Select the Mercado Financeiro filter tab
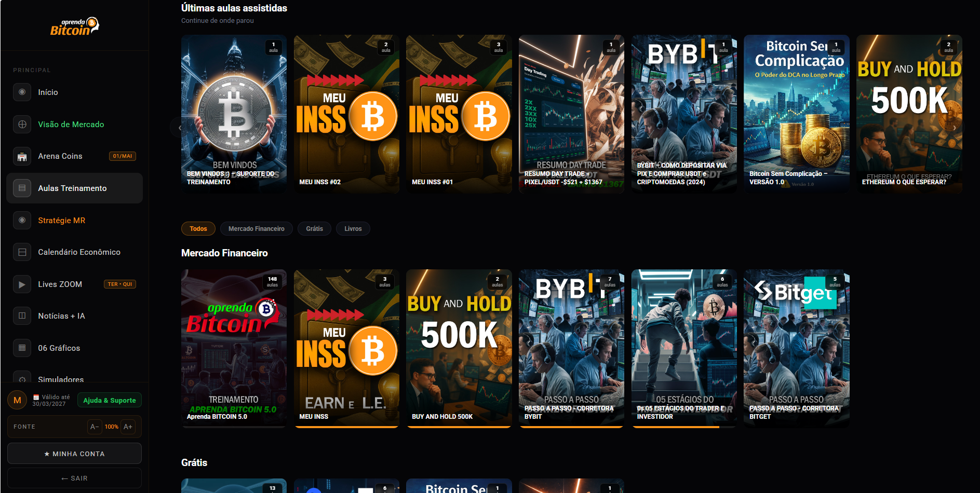Viewport: 980px width, 493px height. [x=257, y=229]
